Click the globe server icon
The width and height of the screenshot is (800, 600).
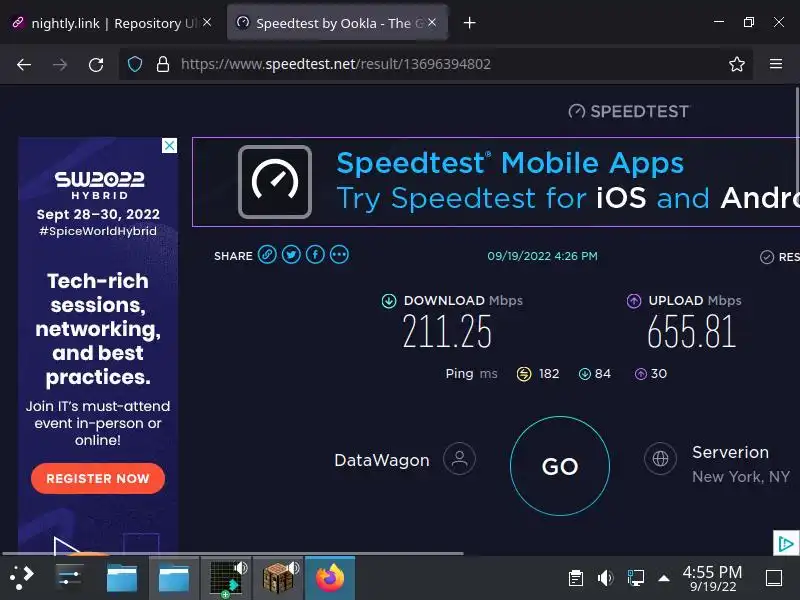[660, 458]
